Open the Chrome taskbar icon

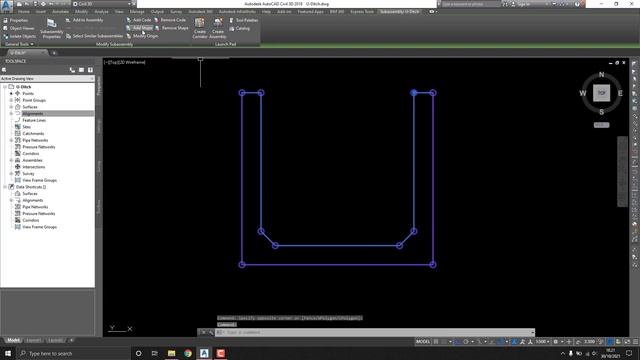(x=188, y=353)
